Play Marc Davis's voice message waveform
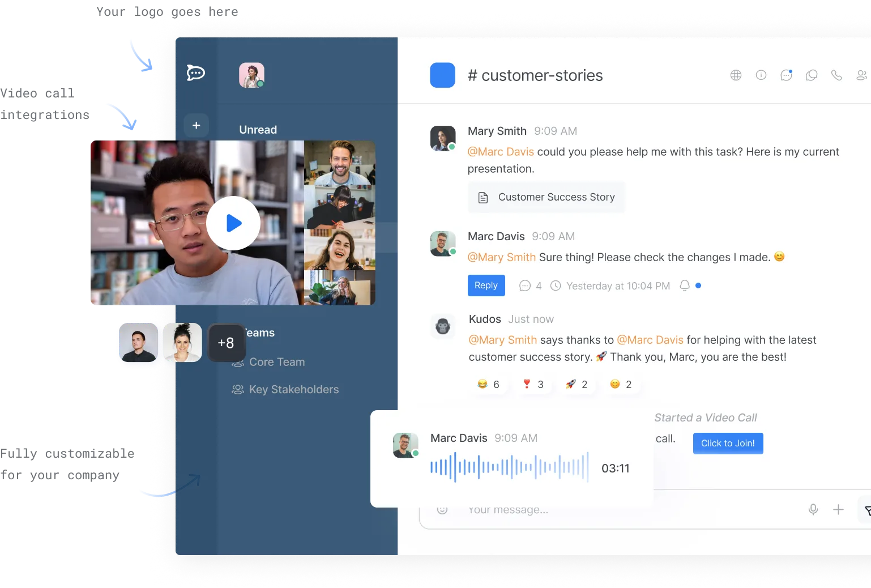The image size is (871, 588). 509,466
